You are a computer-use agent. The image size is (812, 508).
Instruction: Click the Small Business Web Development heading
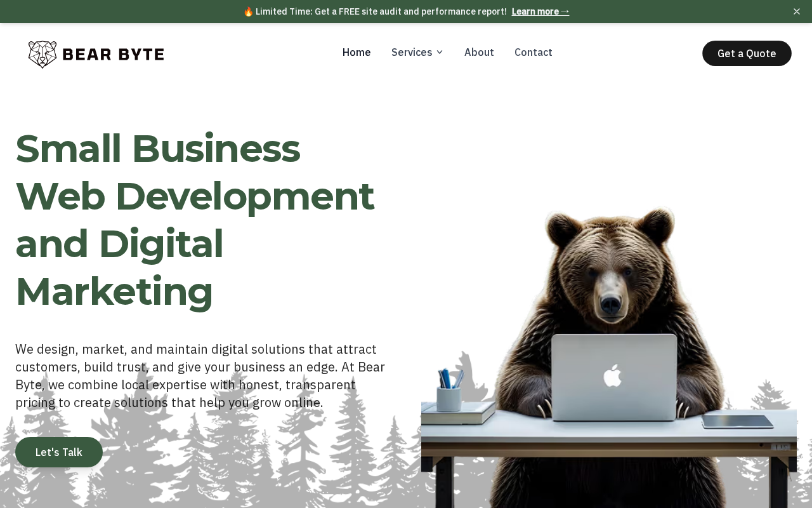tap(195, 220)
